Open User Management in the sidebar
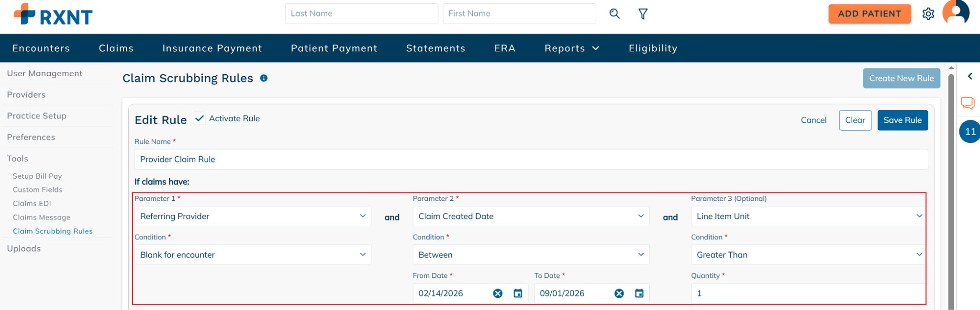Viewport: 980px width, 310px height. click(45, 73)
